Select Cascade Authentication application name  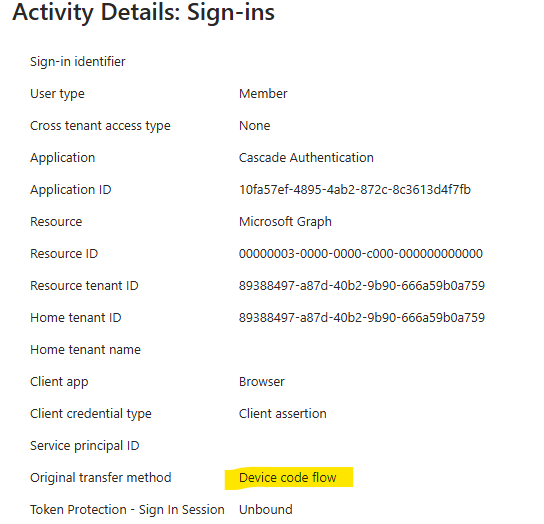tap(306, 158)
